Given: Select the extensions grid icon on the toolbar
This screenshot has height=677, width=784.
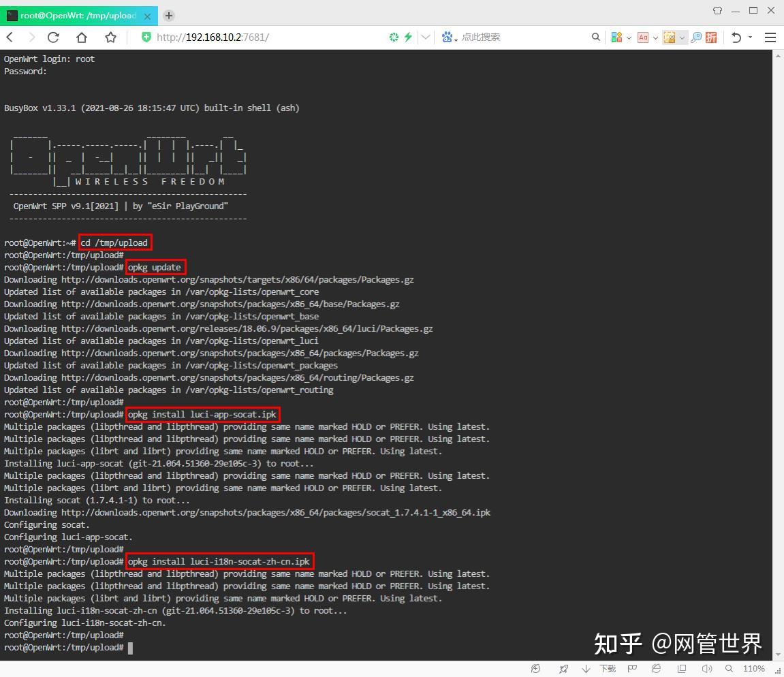Looking at the screenshot, I should pyautogui.click(x=618, y=37).
